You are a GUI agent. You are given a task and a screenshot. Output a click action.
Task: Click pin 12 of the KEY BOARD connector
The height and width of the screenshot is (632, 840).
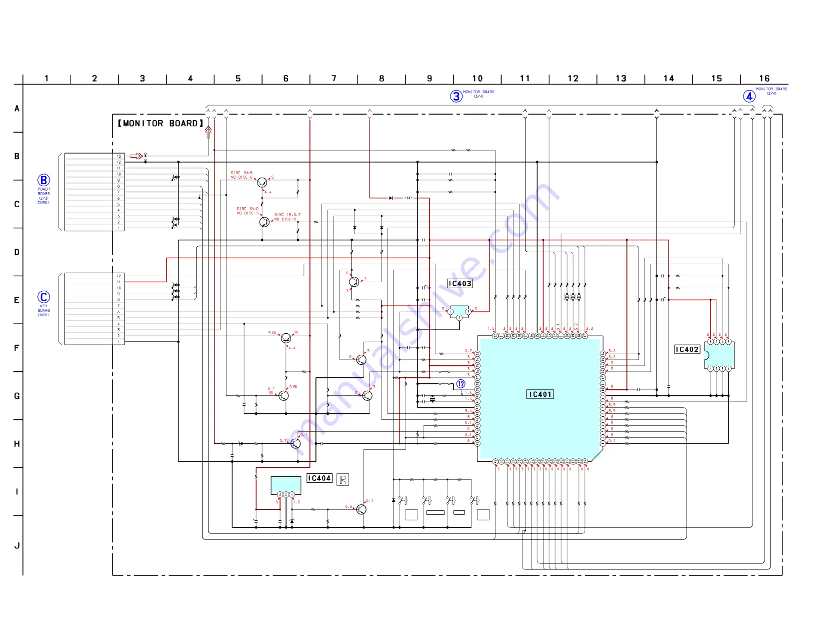[x=119, y=276]
